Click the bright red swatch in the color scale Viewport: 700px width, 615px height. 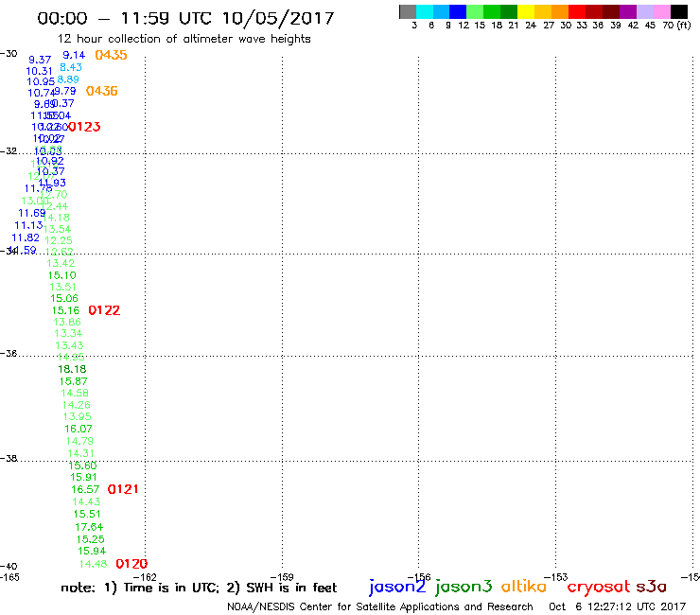577,11
